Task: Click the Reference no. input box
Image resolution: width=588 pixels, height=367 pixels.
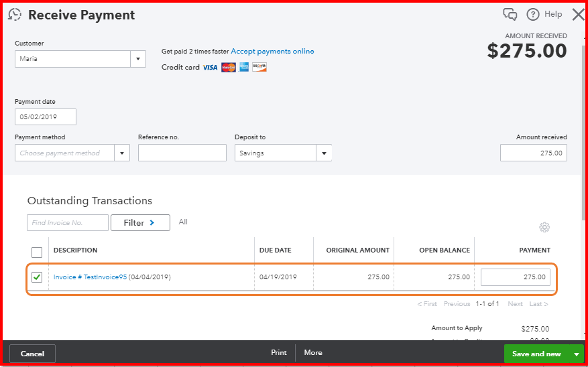Action: click(x=182, y=153)
